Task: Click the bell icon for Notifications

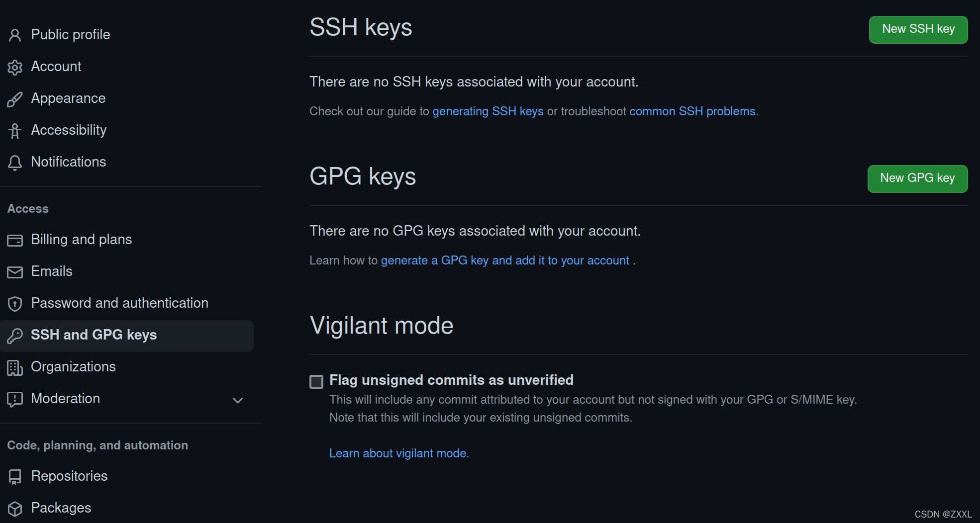Action: [x=15, y=163]
